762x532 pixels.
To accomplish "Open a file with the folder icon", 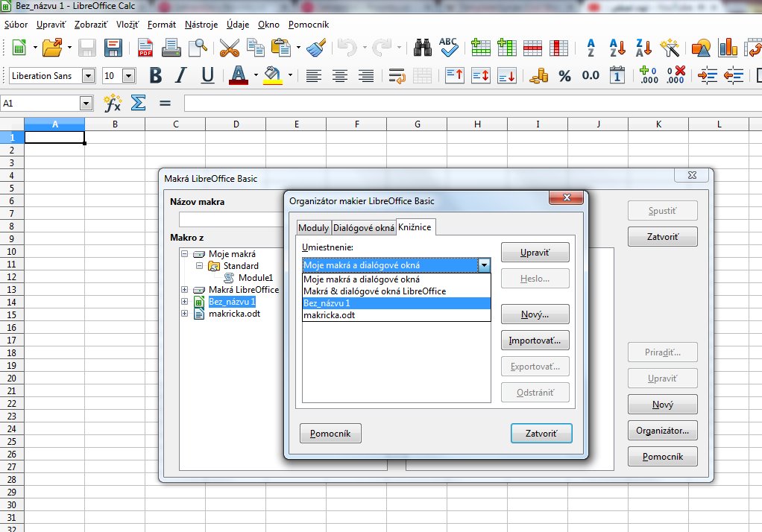I will [x=52, y=48].
